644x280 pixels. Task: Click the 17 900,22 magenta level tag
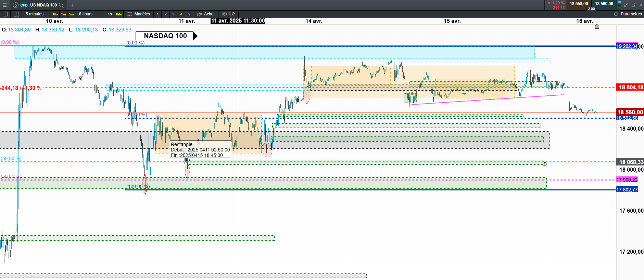pos(627,180)
